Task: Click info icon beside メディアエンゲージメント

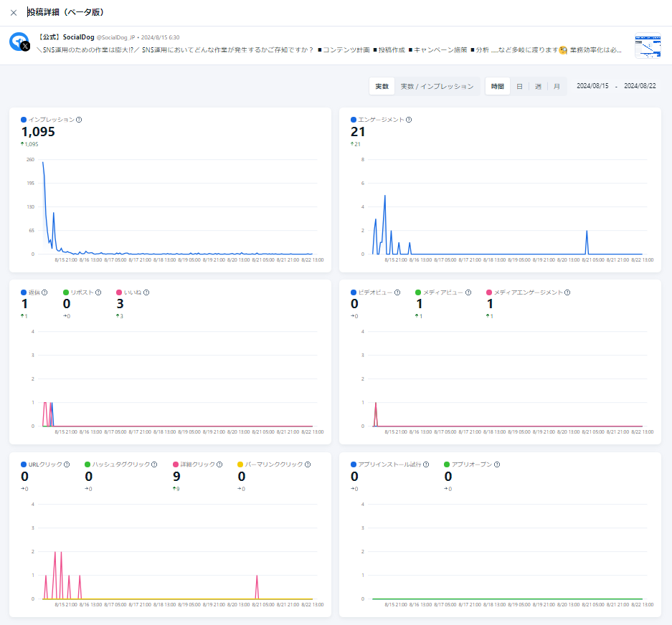Action: (568, 292)
